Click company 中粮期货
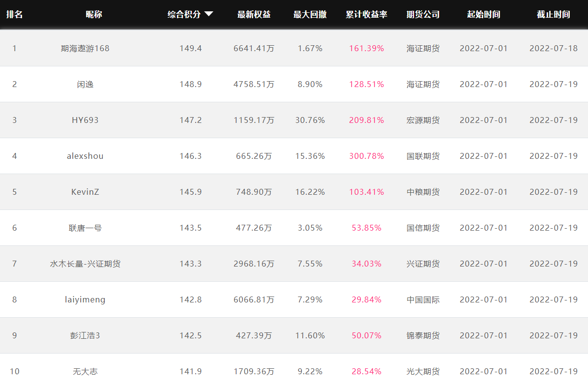This screenshot has height=388, width=588. click(423, 192)
